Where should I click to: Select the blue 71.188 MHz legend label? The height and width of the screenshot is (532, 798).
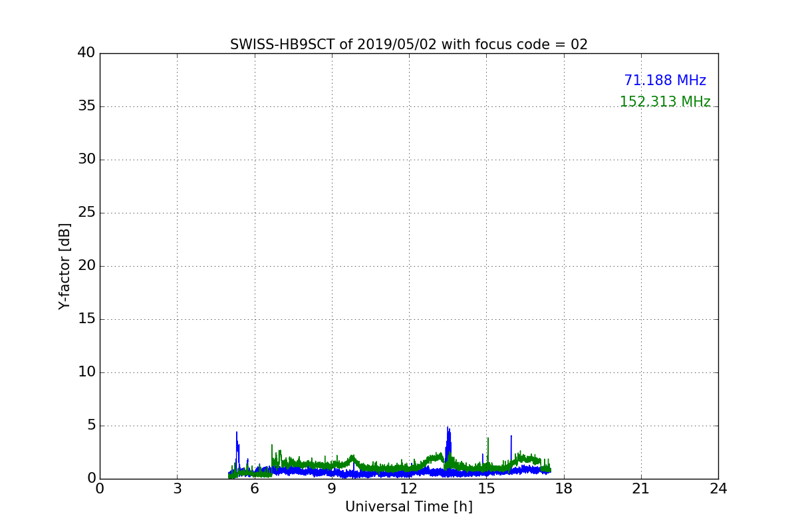click(665, 80)
